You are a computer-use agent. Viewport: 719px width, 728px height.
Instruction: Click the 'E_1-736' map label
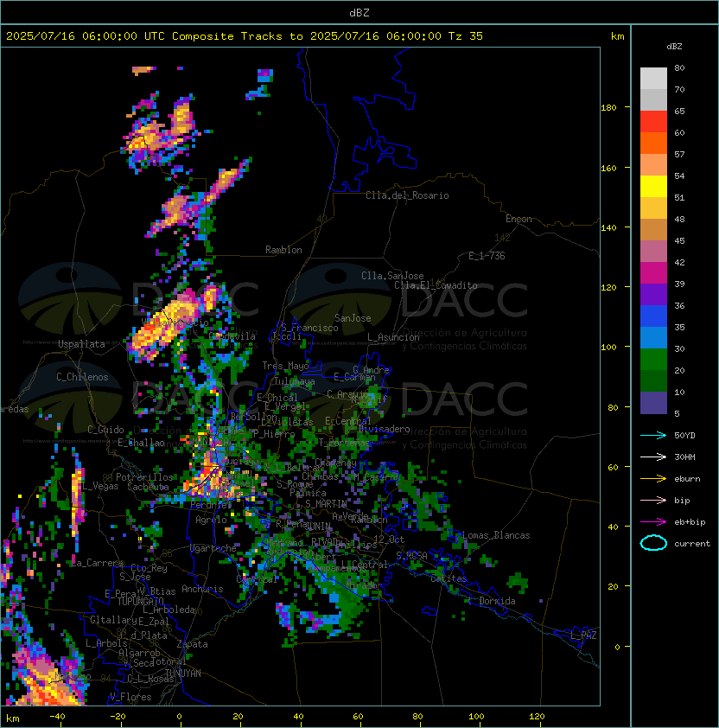(487, 256)
